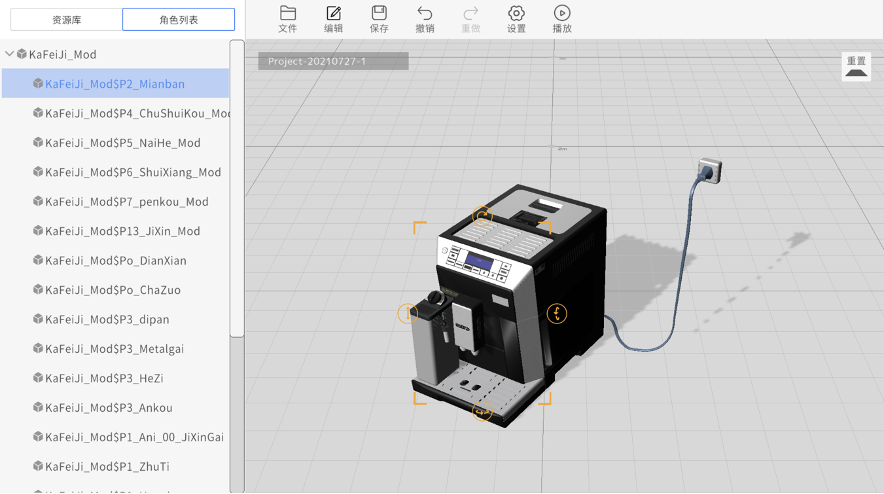The height and width of the screenshot is (494, 884).
Task: Select KaFeiJi_Mod$P7_penkou_Mod item
Action: [115, 201]
